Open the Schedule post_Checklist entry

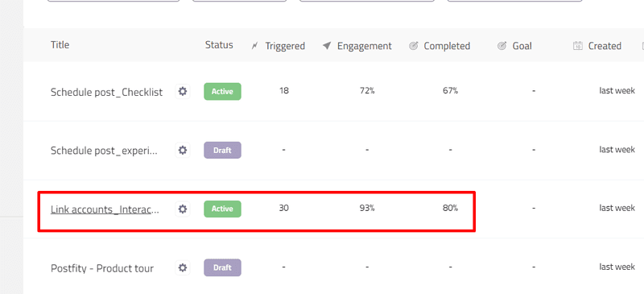pos(107,92)
